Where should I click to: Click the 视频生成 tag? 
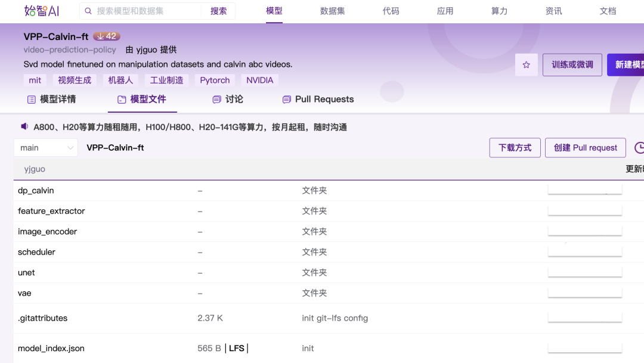click(75, 80)
